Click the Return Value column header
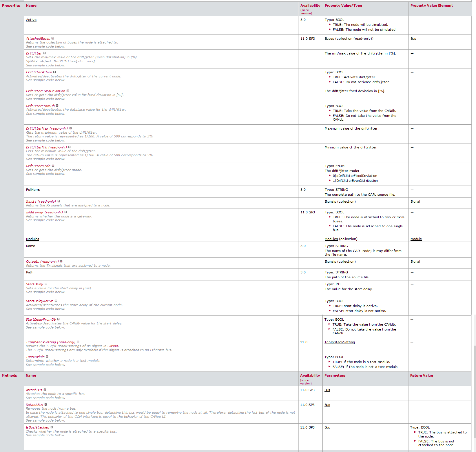The width and height of the screenshot is (476, 452). (422, 375)
